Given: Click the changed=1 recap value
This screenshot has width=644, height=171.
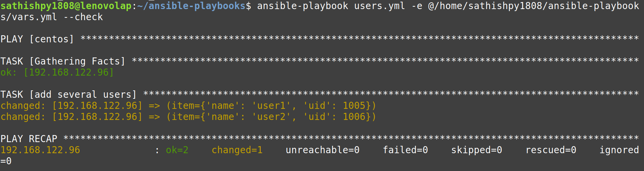Looking at the screenshot, I should click(x=237, y=150).
